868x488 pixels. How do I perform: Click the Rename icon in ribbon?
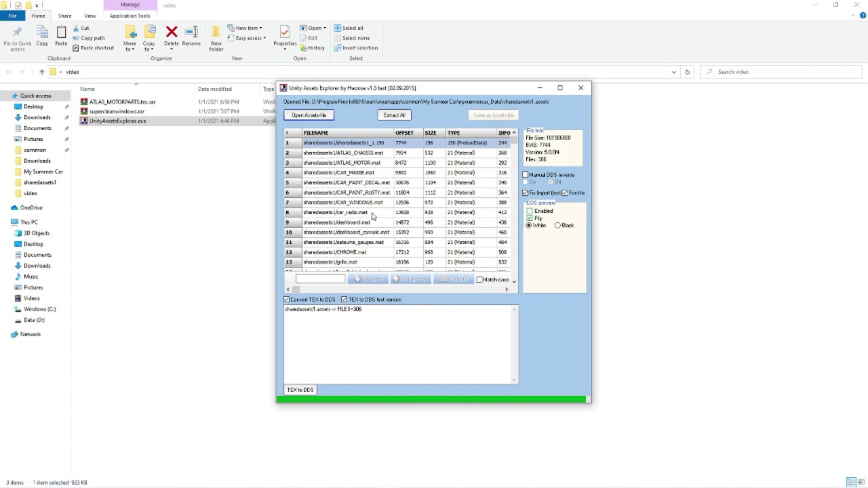point(191,32)
